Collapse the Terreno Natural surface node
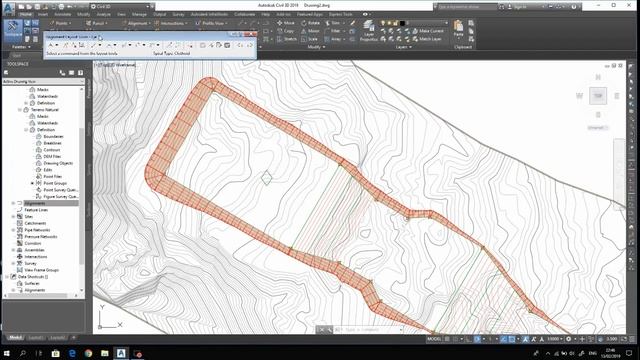This screenshot has width=640, height=360. click(x=20, y=110)
